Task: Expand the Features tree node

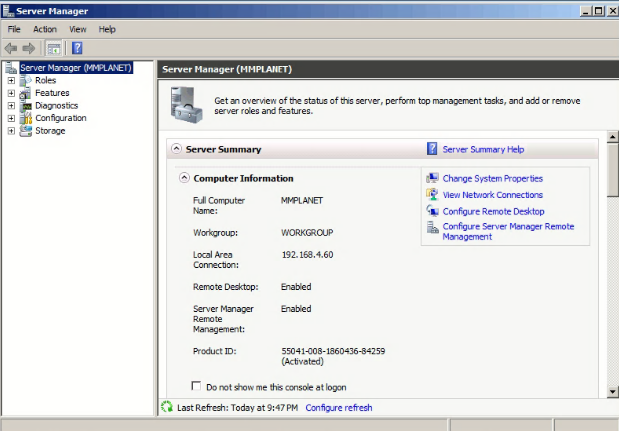Action: pyautogui.click(x=11, y=93)
